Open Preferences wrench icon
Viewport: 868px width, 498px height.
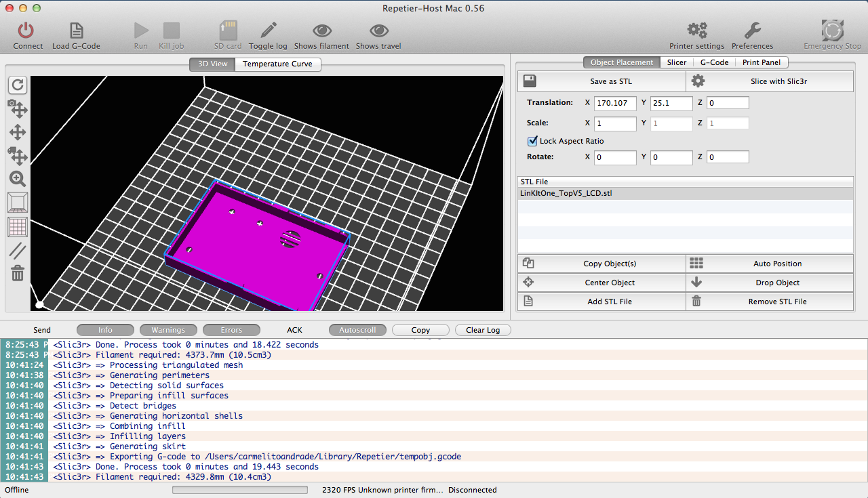point(752,30)
